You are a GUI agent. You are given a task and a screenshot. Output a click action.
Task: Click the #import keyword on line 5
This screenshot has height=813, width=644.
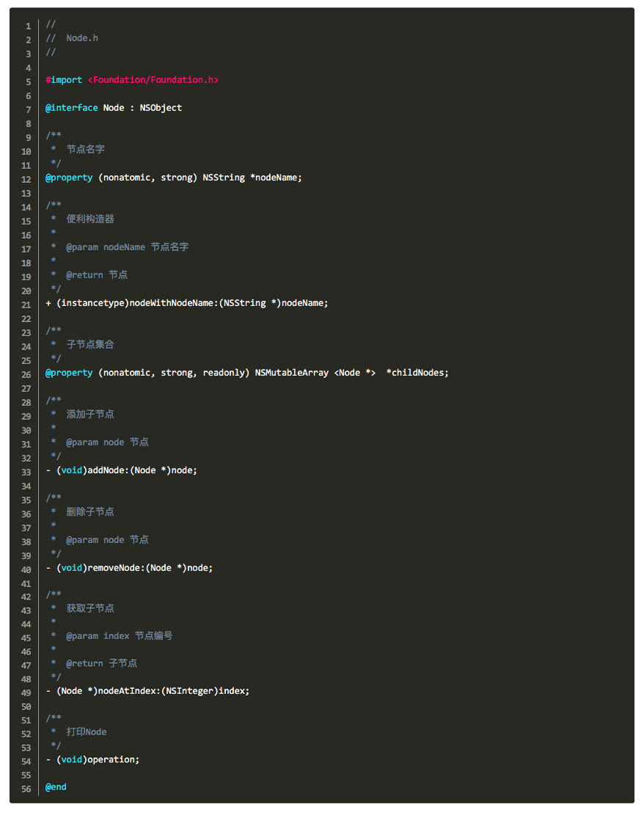64,80
